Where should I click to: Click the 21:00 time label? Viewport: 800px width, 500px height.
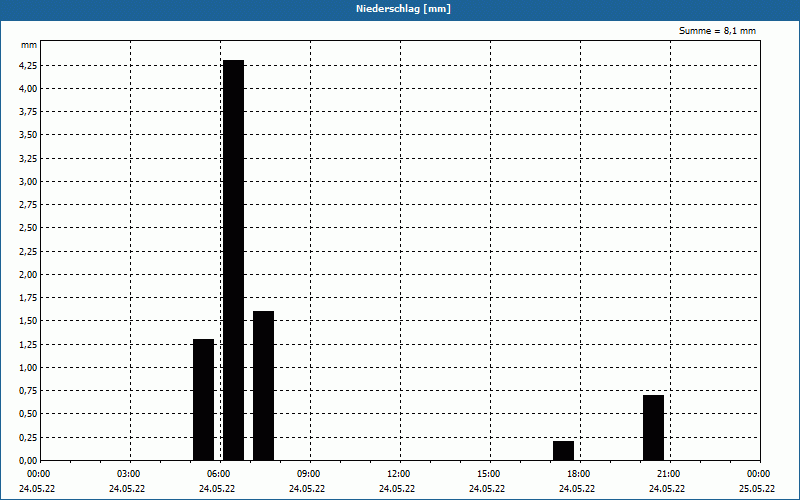click(668, 474)
